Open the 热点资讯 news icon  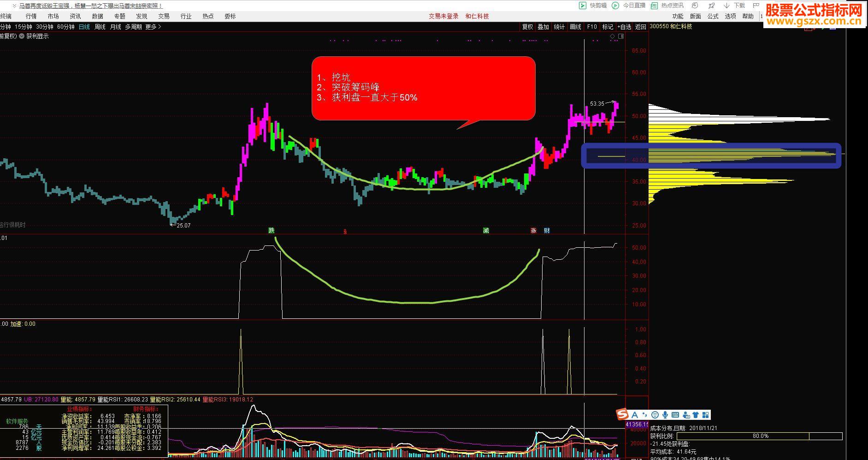(x=654, y=6)
